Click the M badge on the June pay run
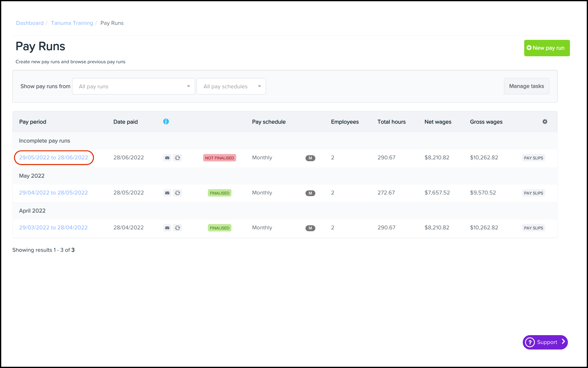 tap(310, 158)
